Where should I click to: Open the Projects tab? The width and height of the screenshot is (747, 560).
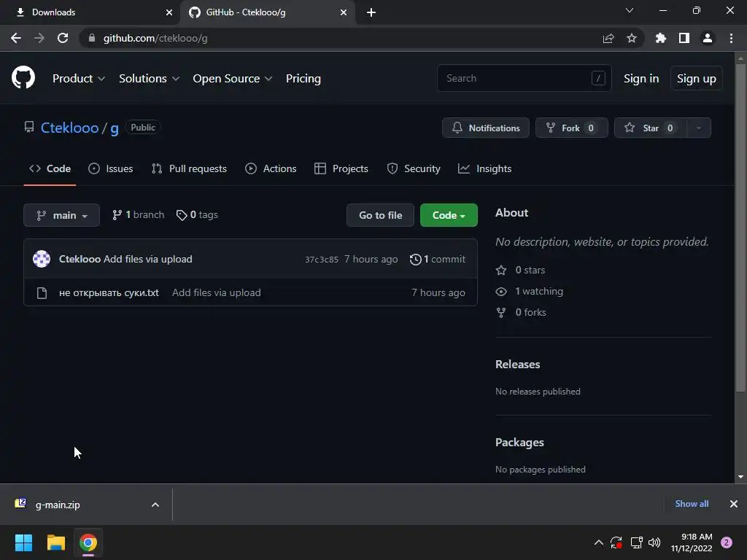click(x=341, y=168)
